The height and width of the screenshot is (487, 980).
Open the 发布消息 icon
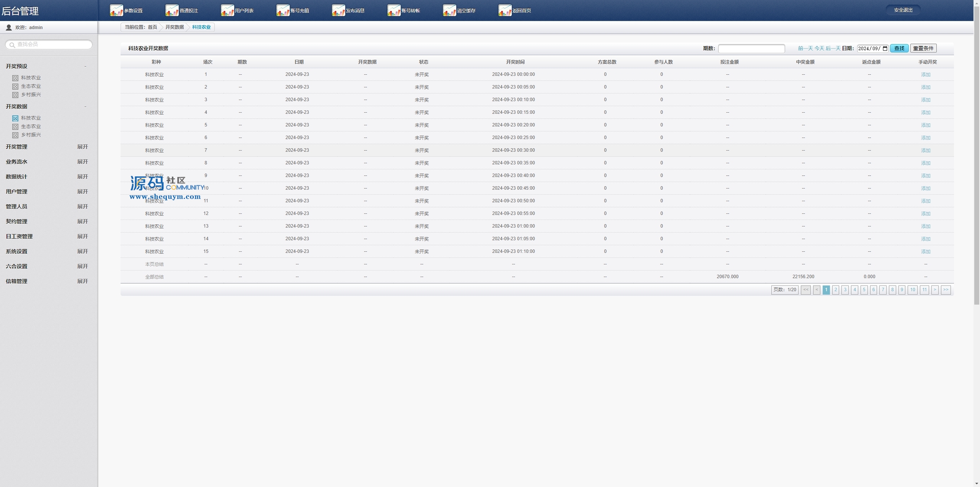(x=338, y=10)
